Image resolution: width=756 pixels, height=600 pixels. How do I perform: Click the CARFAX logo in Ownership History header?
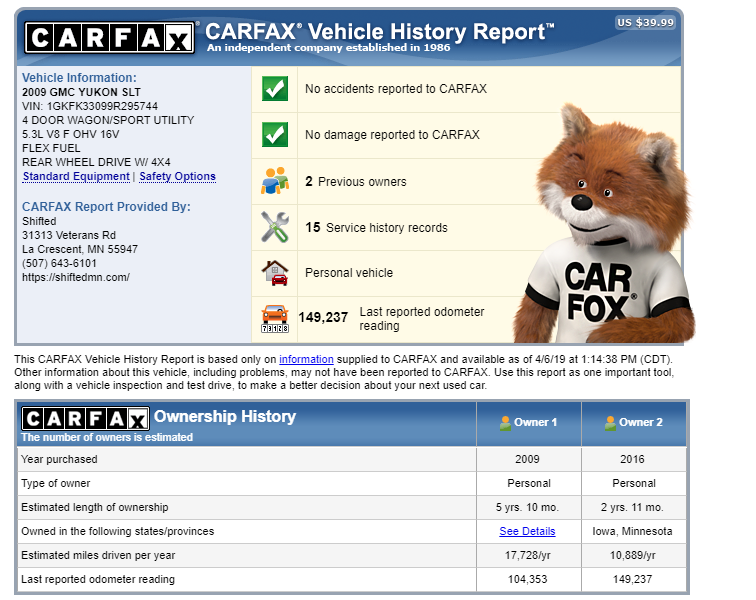[85, 419]
